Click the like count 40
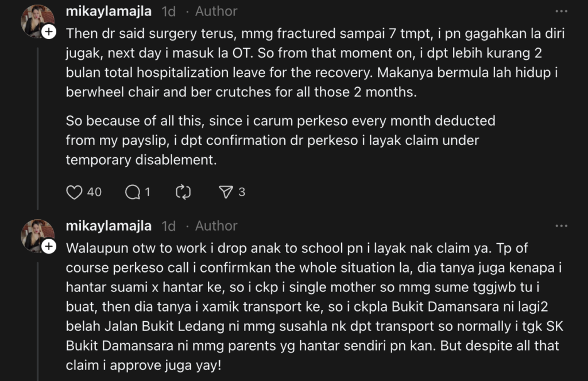 (x=94, y=192)
